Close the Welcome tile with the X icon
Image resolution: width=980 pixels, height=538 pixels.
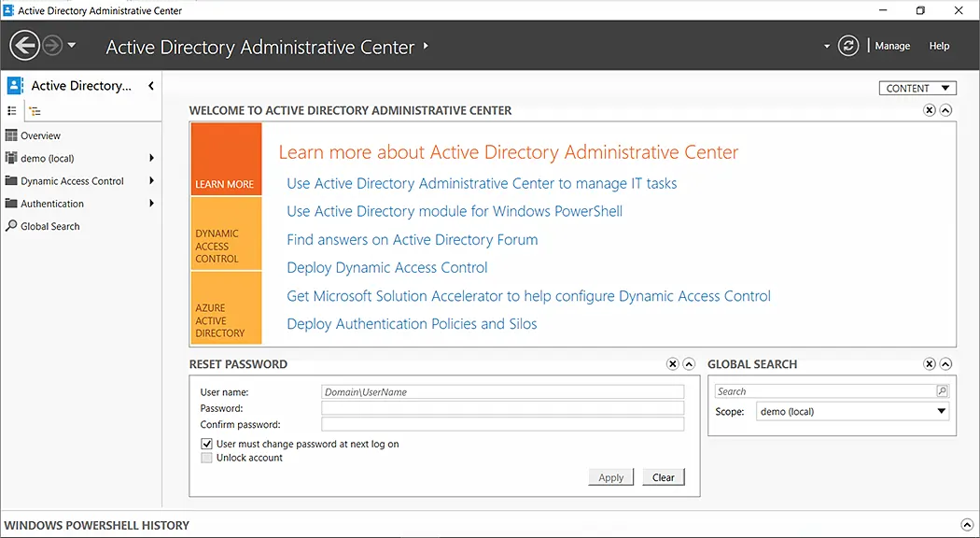tap(930, 111)
